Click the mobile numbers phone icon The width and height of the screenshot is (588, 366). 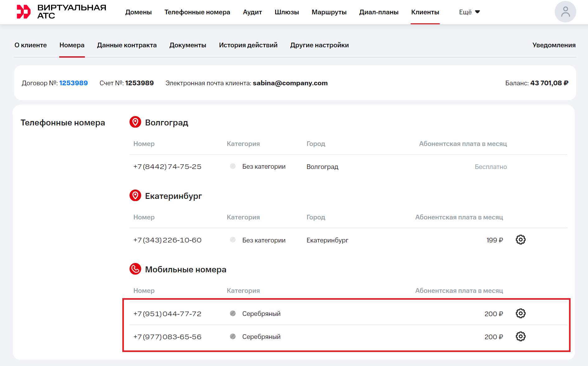[135, 269]
